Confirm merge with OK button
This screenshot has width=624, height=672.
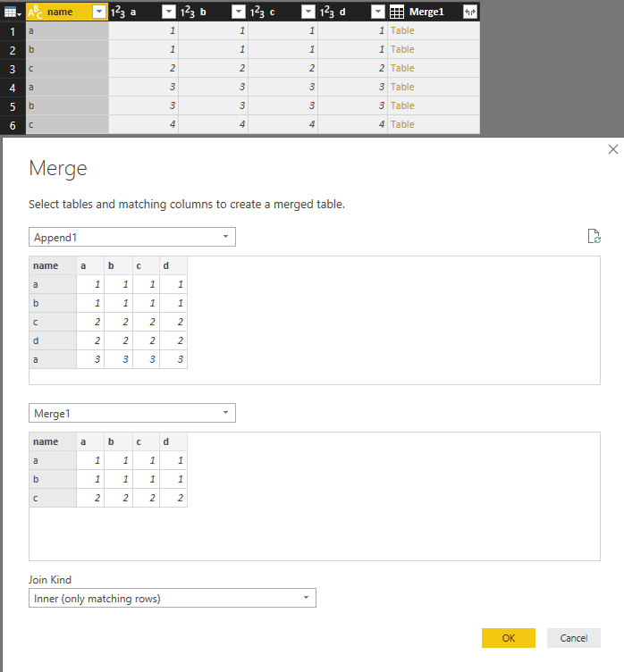click(x=509, y=638)
